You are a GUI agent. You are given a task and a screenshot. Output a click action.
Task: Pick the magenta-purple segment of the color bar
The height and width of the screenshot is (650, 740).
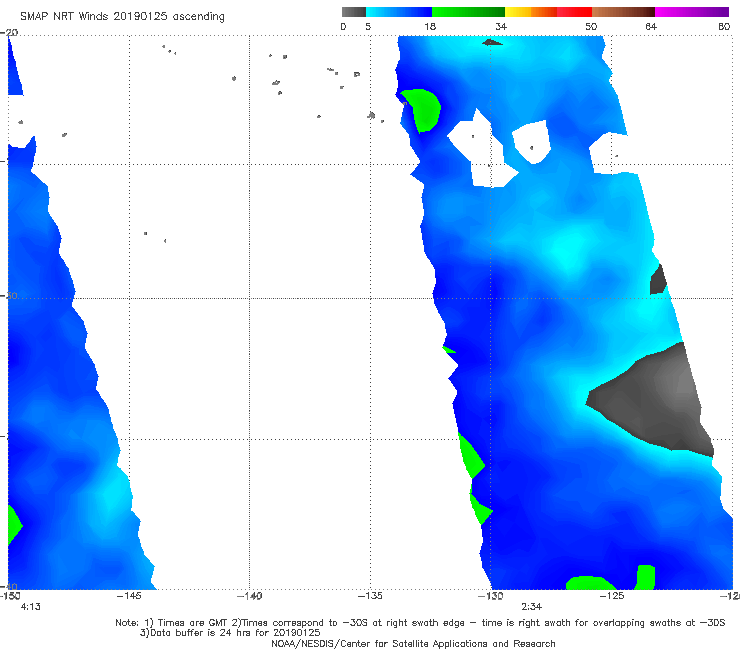[x=692, y=12]
